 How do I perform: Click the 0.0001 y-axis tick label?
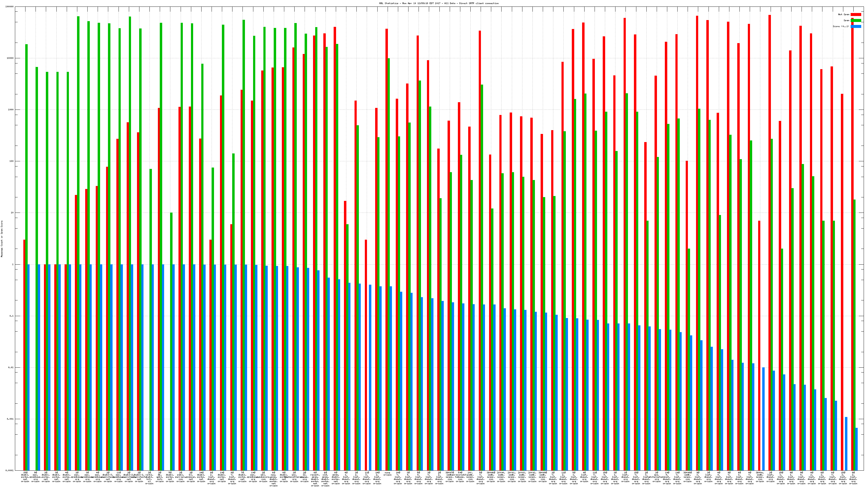click(10, 470)
